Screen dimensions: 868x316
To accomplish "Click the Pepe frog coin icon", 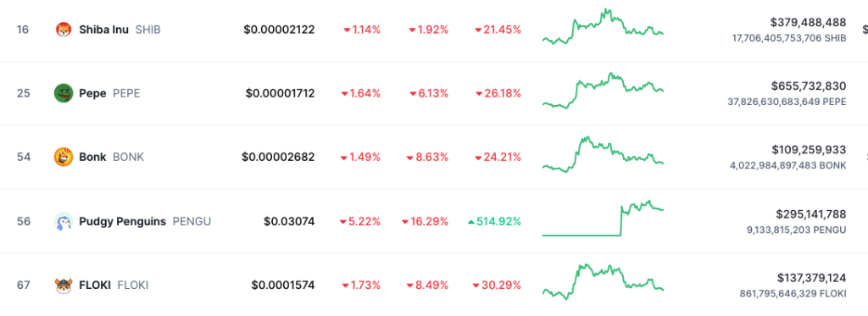I will click(64, 93).
